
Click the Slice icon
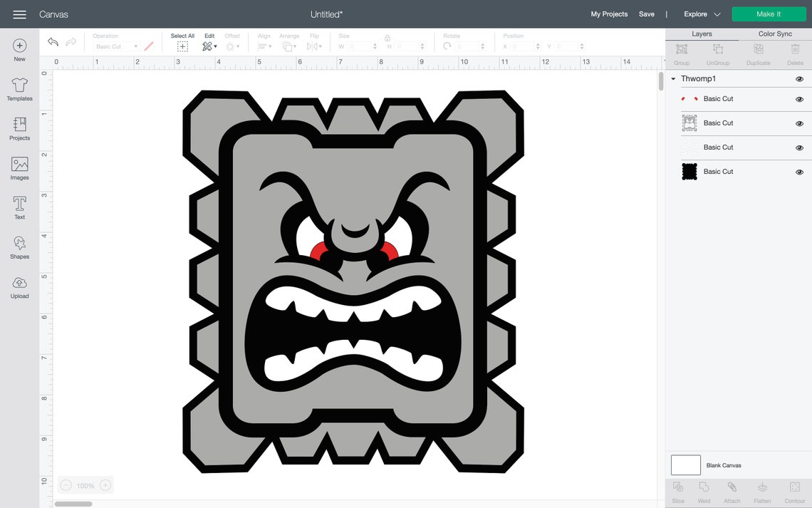pos(677,490)
